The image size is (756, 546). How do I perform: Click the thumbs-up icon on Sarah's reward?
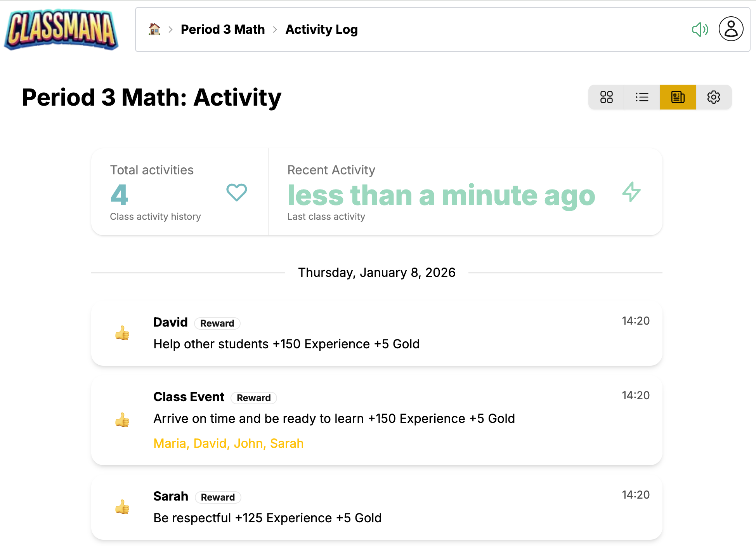point(122,507)
